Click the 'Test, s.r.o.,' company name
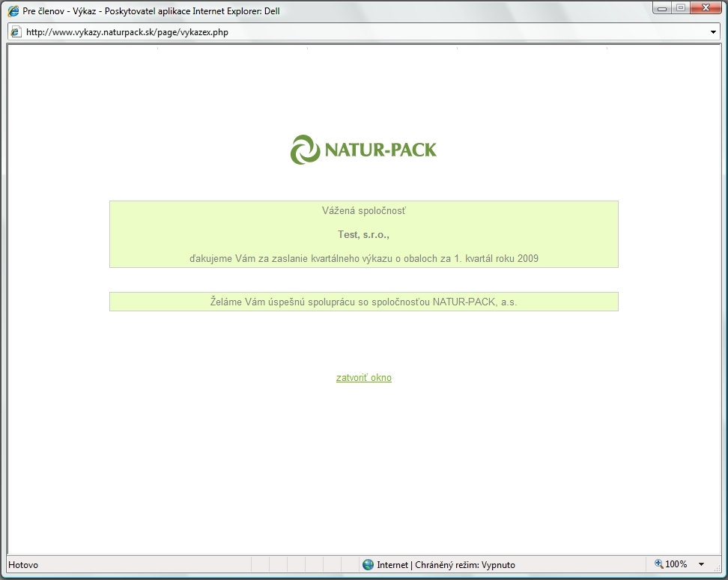728x580 pixels. (363, 234)
